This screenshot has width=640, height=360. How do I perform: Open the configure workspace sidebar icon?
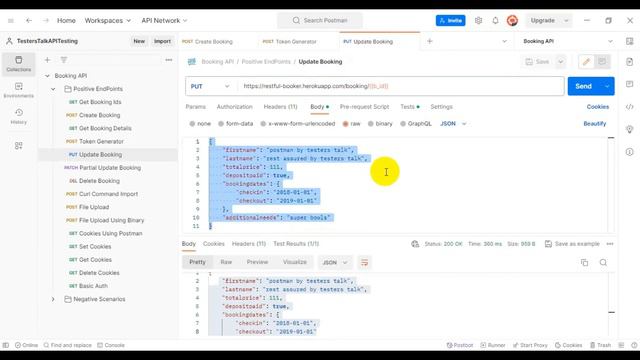(x=18, y=146)
